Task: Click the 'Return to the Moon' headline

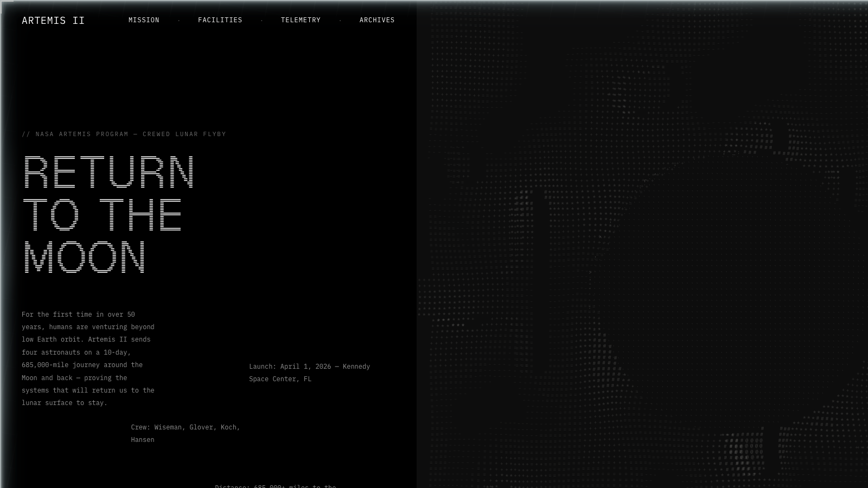Action: [x=108, y=215]
